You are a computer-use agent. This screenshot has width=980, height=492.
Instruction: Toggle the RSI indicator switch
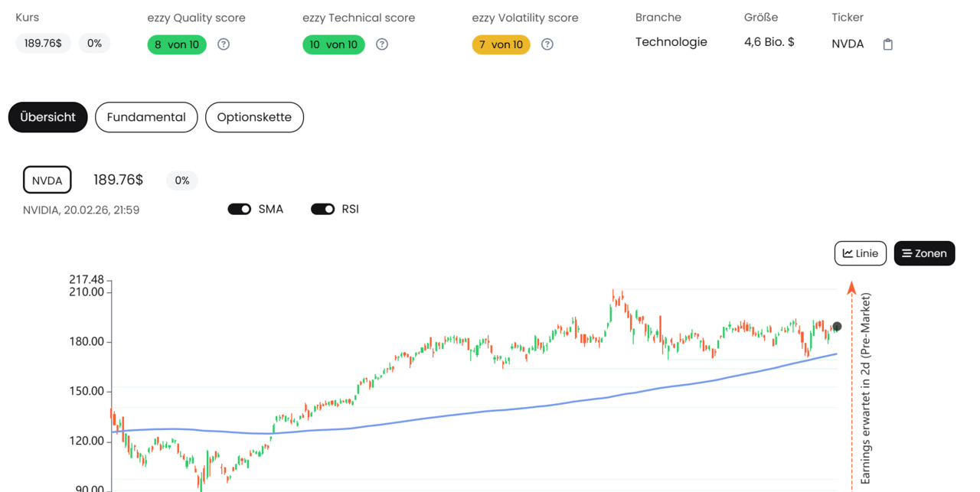click(322, 209)
